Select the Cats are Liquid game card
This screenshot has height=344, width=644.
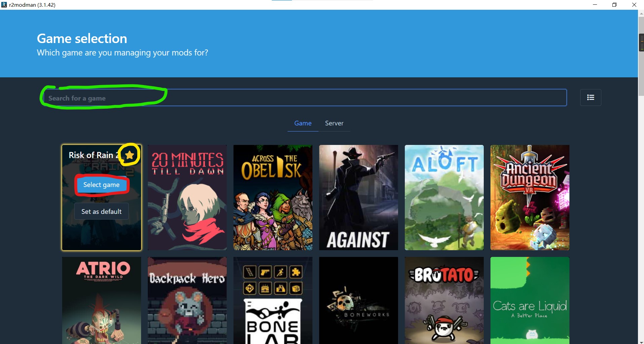click(x=530, y=301)
